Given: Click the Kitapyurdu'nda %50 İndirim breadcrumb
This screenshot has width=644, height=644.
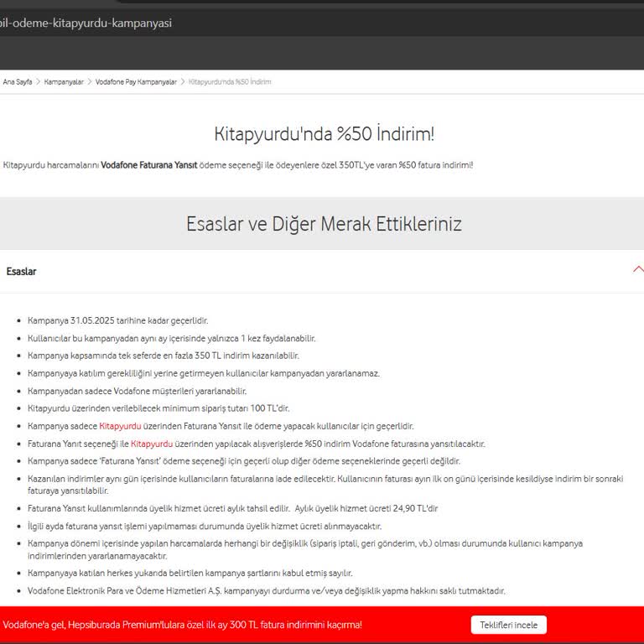Looking at the screenshot, I should (x=230, y=81).
